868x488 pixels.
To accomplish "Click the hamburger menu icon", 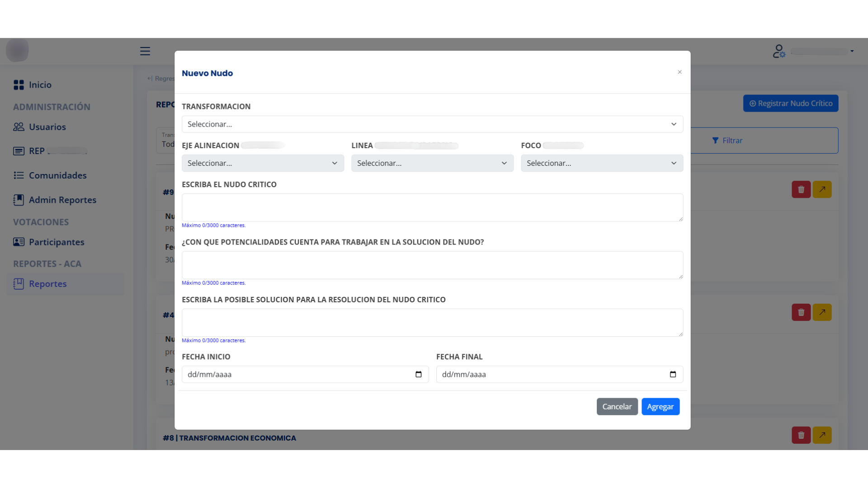I will point(145,51).
